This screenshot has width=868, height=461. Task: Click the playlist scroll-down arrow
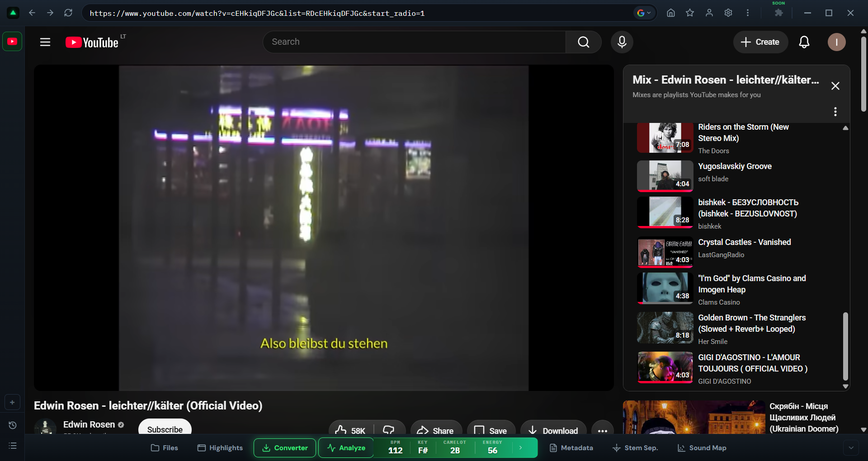[845, 386]
